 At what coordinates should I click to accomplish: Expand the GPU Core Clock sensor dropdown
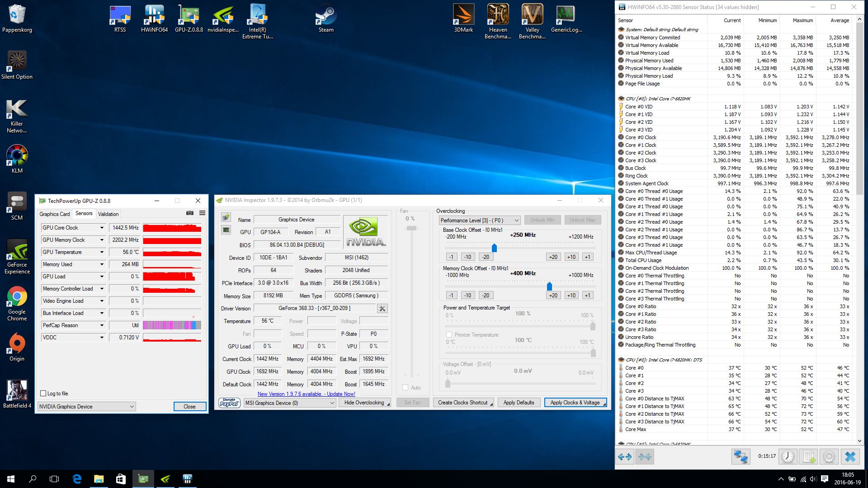tap(102, 228)
